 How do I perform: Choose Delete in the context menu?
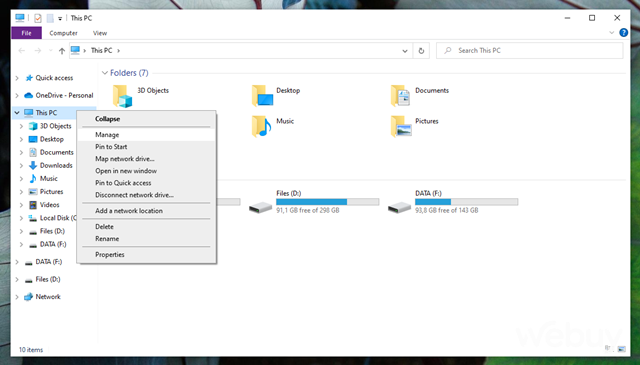tap(147, 227)
